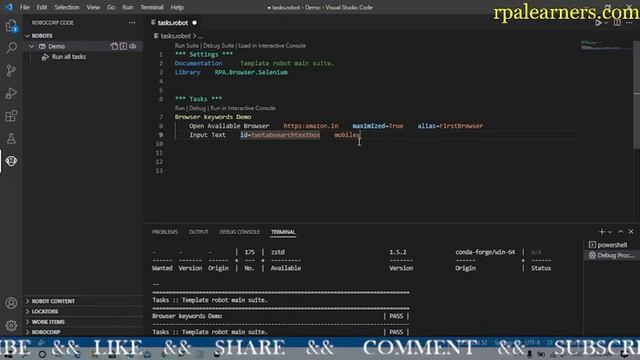Open the Run menu
Screen dimensions: 640x360
click(x=128, y=7)
